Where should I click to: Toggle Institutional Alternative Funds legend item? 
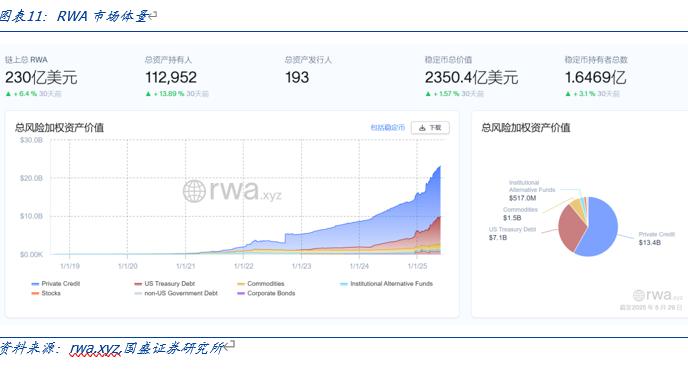pyautogui.click(x=387, y=284)
